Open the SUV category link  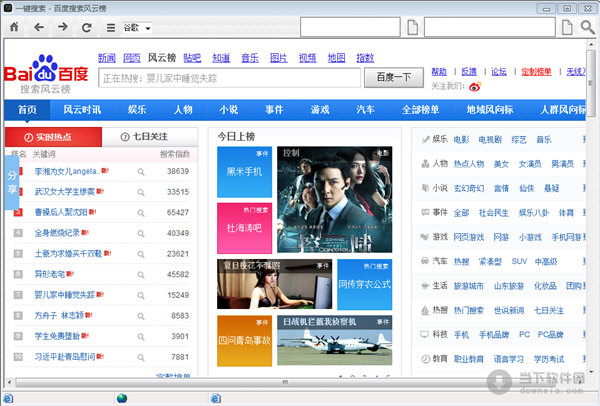pyautogui.click(x=519, y=261)
